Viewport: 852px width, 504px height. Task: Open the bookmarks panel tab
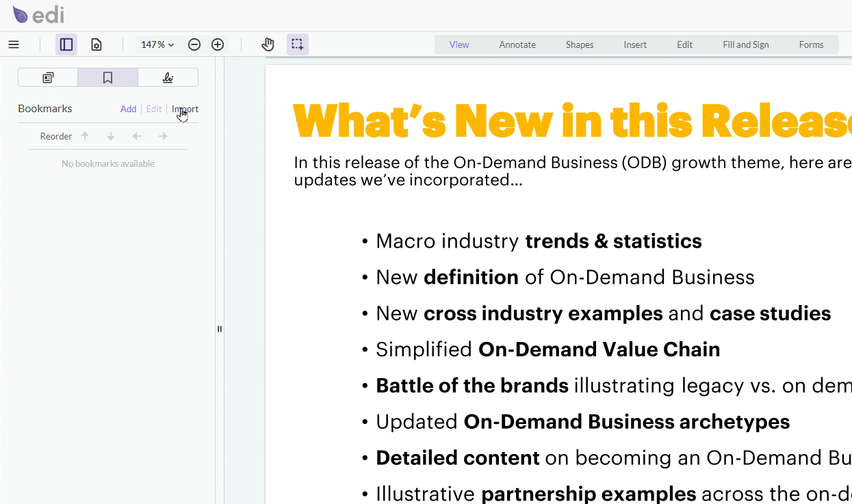[108, 77]
